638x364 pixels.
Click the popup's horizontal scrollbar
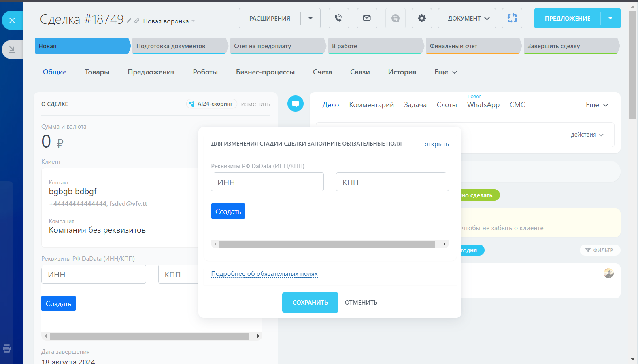(x=327, y=244)
